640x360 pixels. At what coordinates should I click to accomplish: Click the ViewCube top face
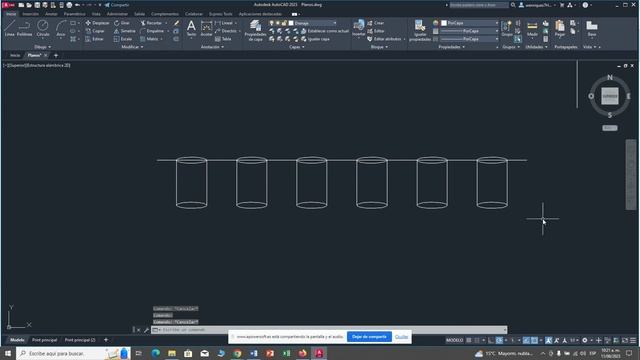pos(610,96)
